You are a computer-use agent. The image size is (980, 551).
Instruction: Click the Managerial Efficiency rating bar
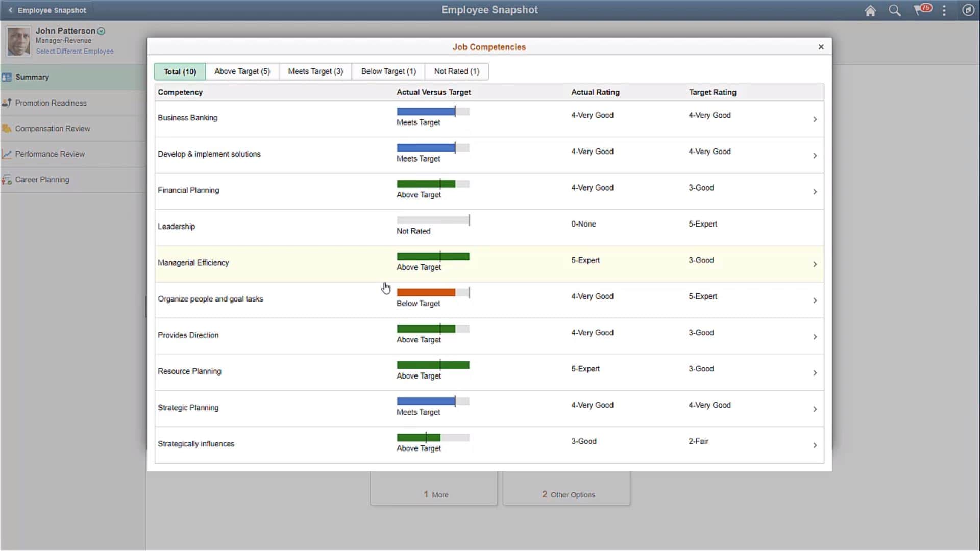pos(433,257)
